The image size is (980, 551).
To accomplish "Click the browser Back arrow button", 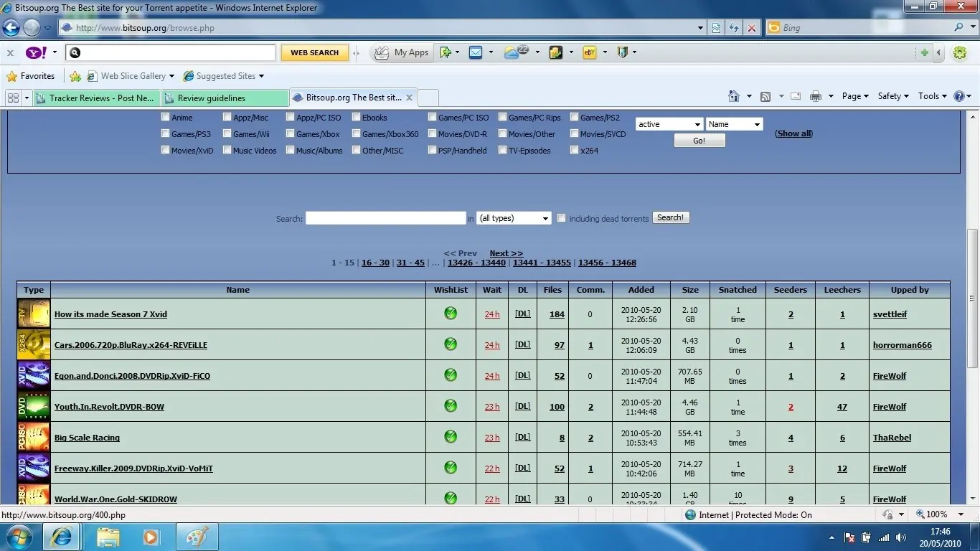I will pos(11,28).
